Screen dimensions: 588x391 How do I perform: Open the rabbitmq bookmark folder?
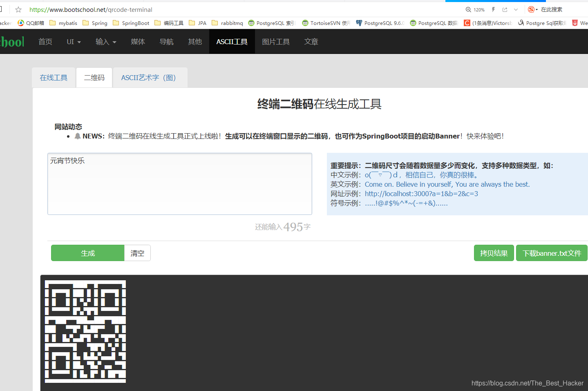pos(228,23)
